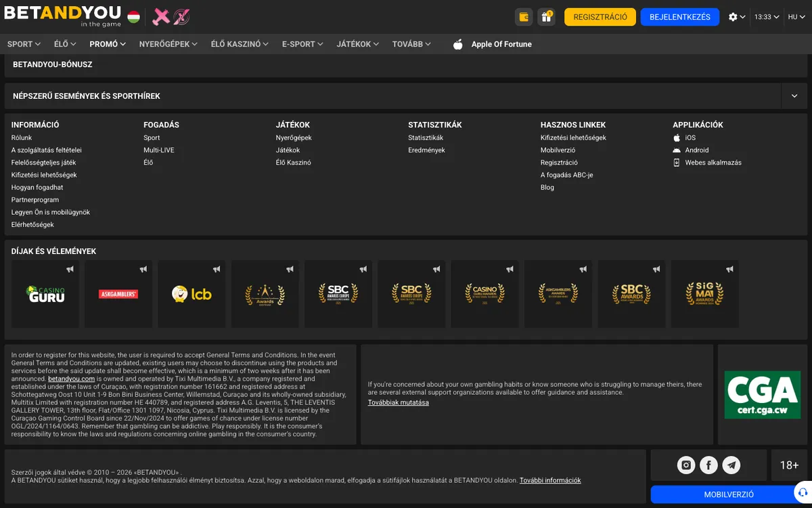Open Mobilverzió under Hasznos linkek
The height and width of the screenshot is (508, 812).
(558, 150)
